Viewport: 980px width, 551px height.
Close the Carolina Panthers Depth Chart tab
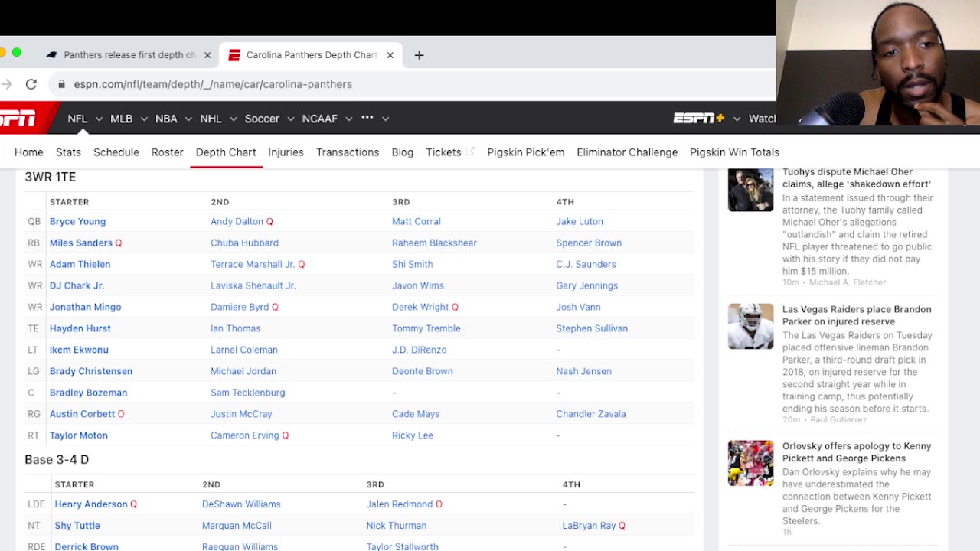coord(390,55)
